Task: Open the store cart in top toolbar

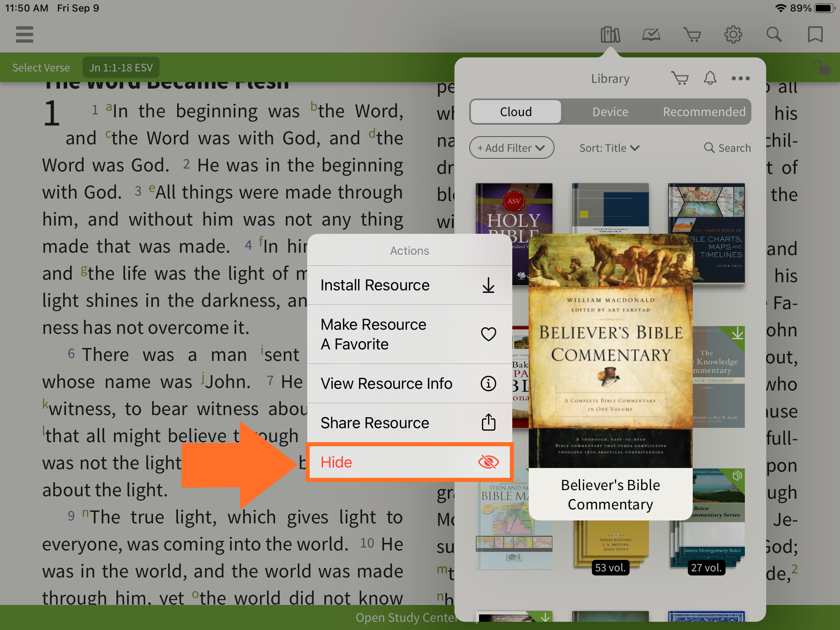Action: [x=692, y=35]
